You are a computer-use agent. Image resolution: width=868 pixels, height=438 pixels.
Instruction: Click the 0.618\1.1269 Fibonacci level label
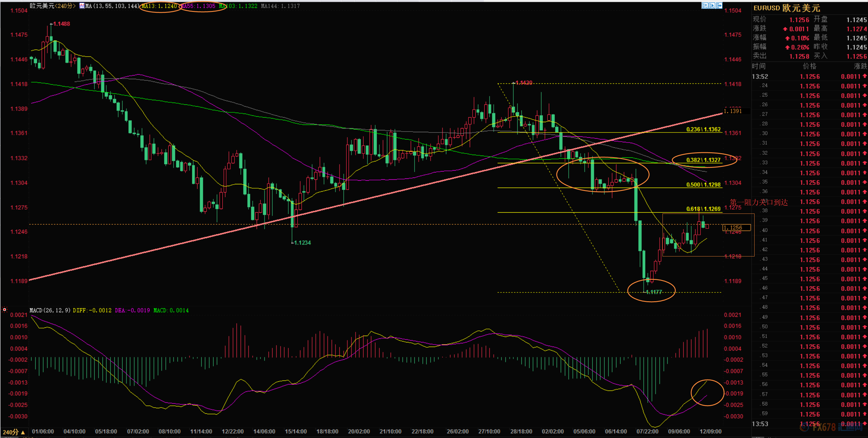tap(703, 209)
